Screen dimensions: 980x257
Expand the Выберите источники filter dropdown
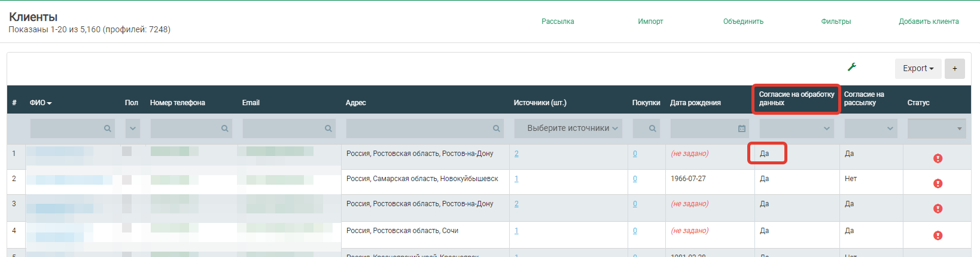pyautogui.click(x=568, y=128)
